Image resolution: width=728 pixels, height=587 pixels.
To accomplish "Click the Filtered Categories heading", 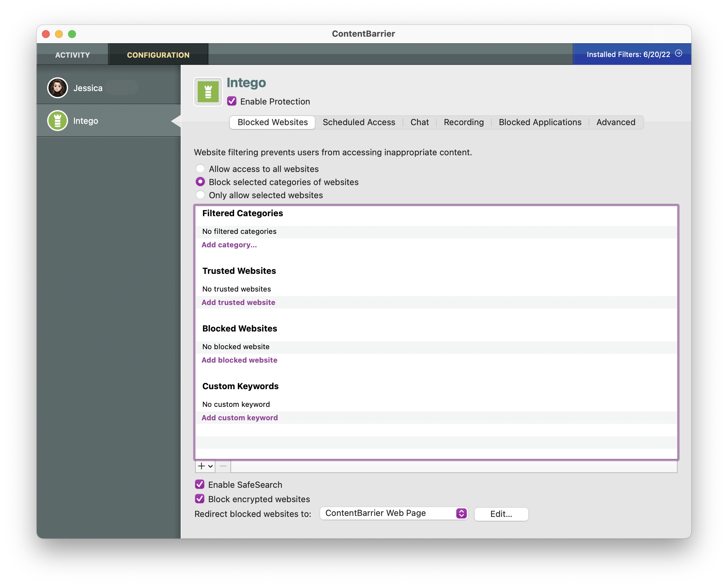I will pos(243,213).
